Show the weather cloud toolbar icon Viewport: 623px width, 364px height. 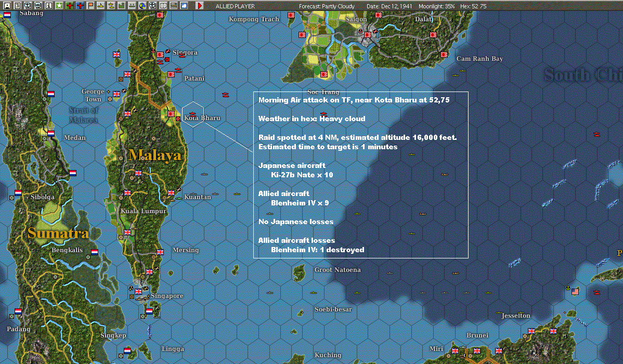tap(184, 6)
